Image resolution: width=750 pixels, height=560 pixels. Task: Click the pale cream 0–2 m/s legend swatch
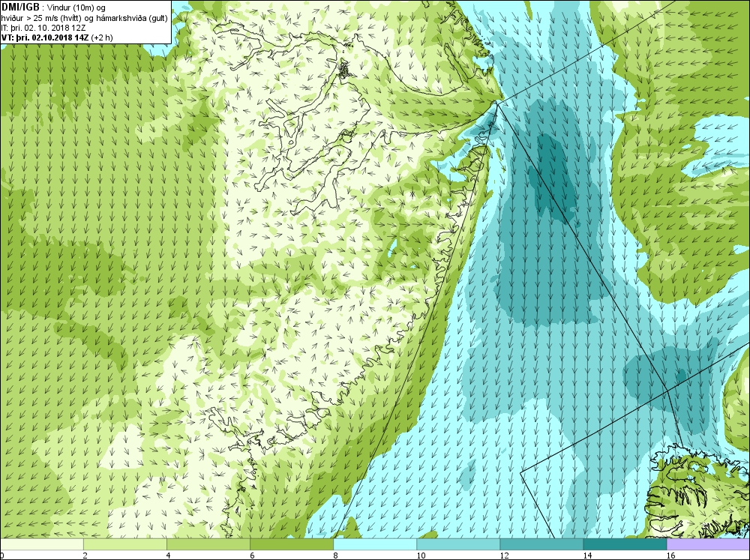pos(41,544)
